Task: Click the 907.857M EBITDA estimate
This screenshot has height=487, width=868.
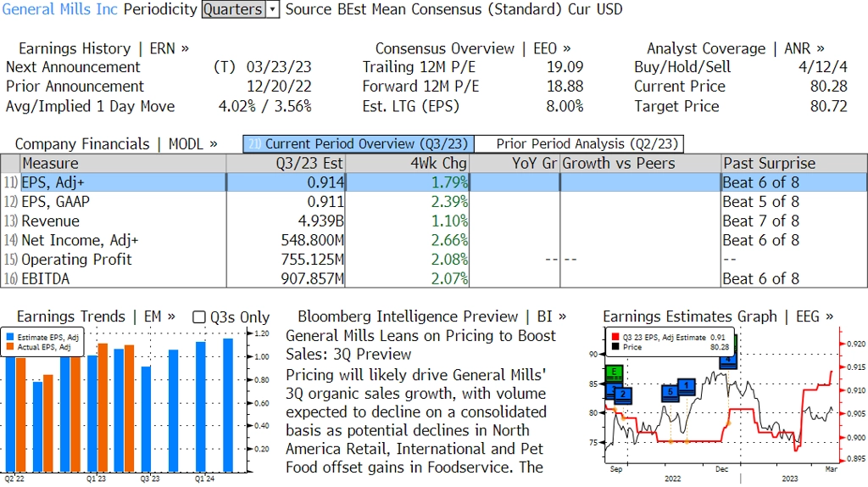Action: tap(312, 278)
